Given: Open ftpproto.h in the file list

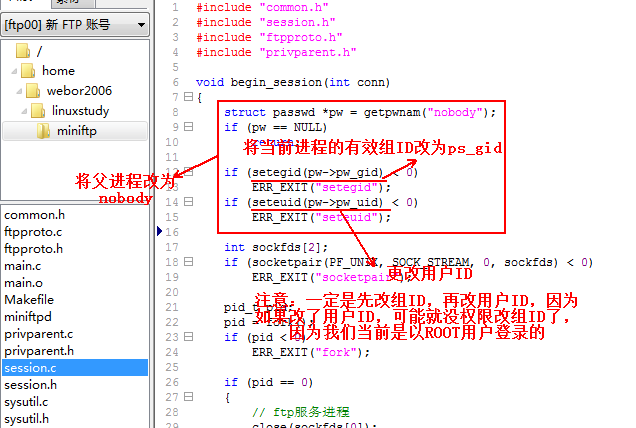Looking at the screenshot, I should click(x=34, y=249).
